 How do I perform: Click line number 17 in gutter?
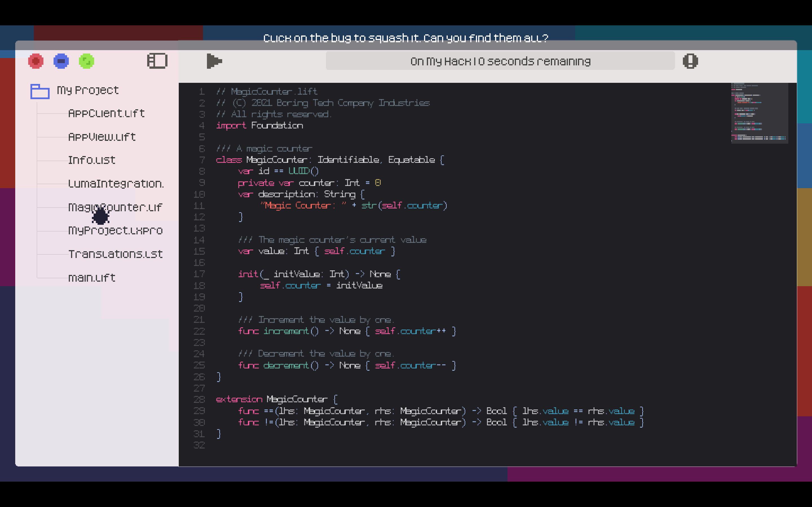coord(199,274)
